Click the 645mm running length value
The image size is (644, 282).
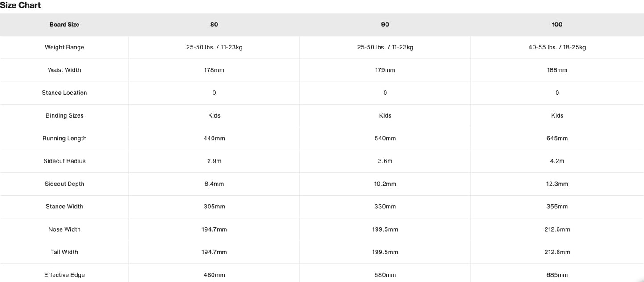pyautogui.click(x=557, y=138)
